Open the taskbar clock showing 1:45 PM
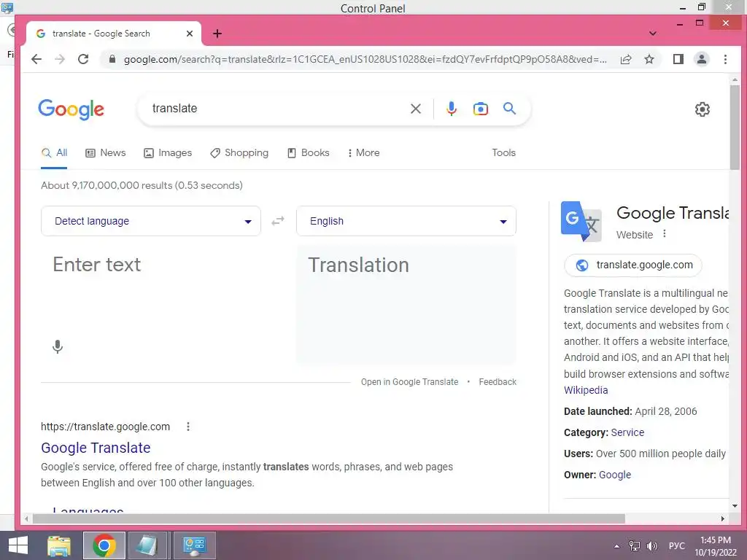Screen dimensions: 747x560 coord(715,546)
